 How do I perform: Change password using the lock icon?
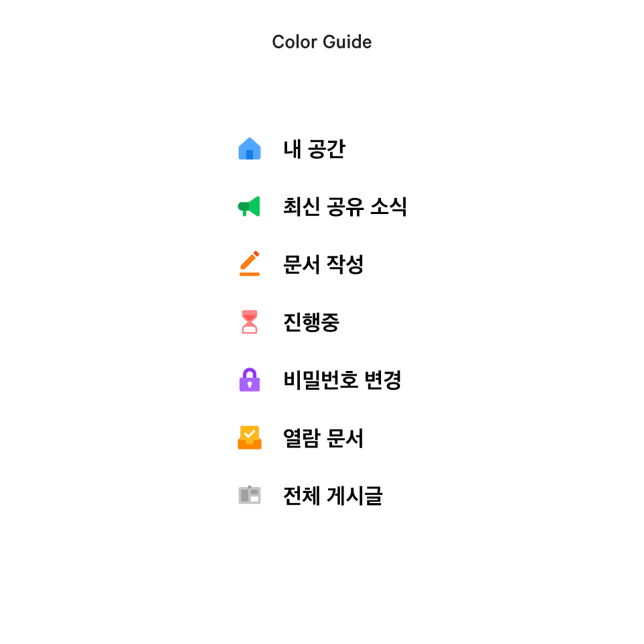pos(250,380)
